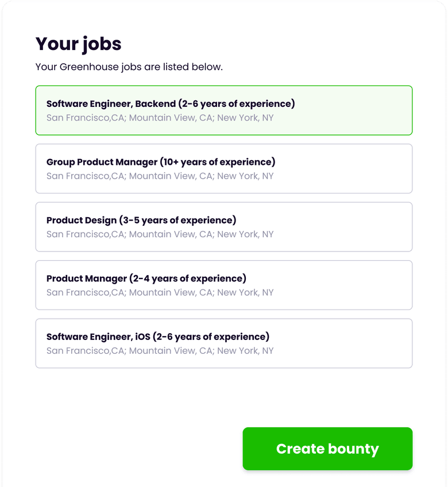This screenshot has width=448, height=487.
Task: Click the locations line under Software Engineer, Backend
Action: pyautogui.click(x=160, y=118)
